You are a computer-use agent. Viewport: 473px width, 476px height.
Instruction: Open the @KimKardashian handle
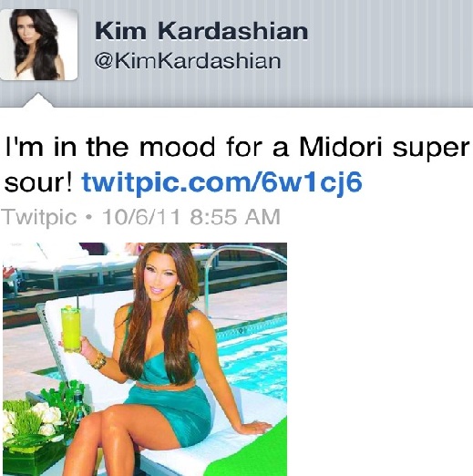tap(188, 61)
